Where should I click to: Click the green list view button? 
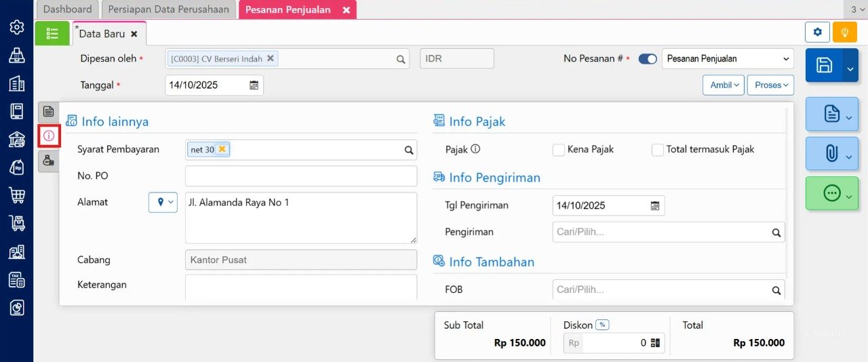(x=52, y=33)
